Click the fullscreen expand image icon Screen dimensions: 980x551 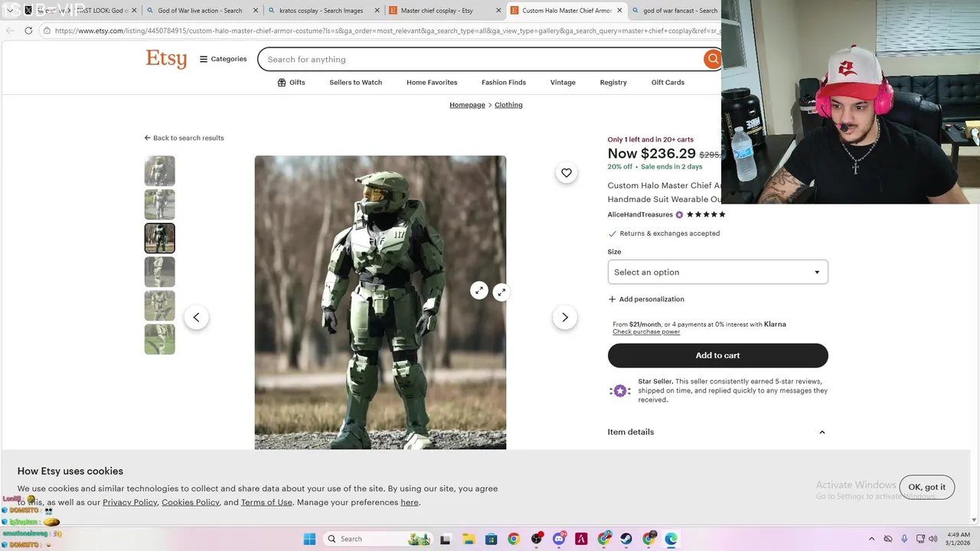(x=501, y=292)
